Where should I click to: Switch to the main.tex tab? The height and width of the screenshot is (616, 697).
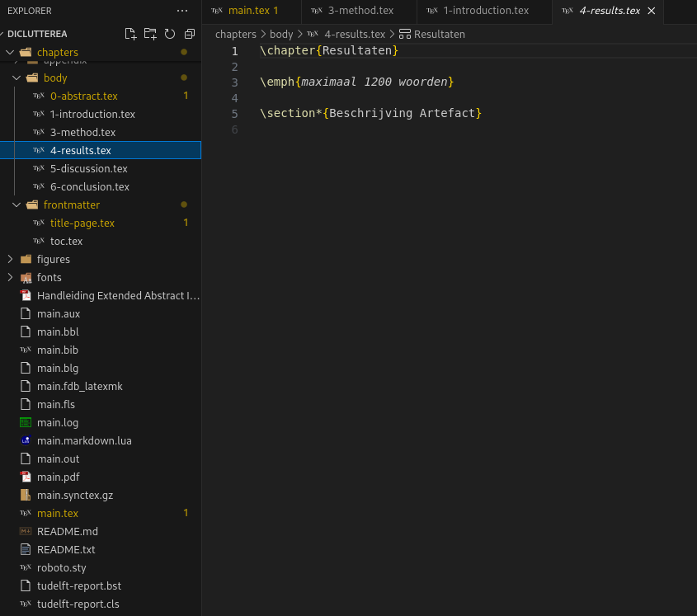[252, 11]
